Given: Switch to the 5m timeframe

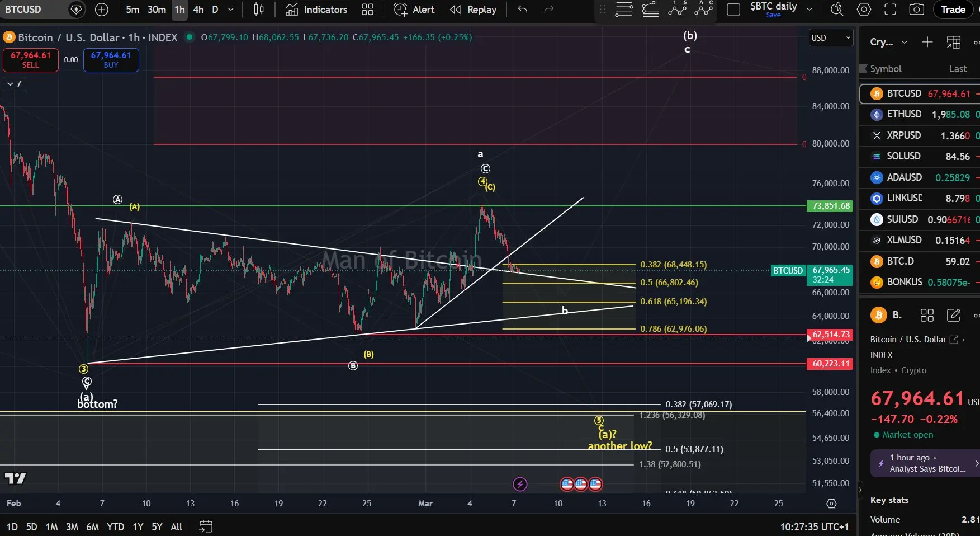Looking at the screenshot, I should pos(132,10).
